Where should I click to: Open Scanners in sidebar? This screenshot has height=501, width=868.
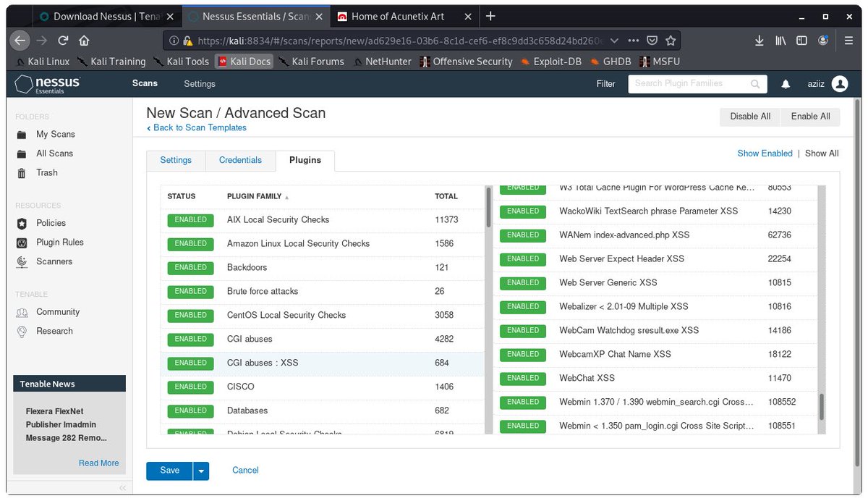54,261
